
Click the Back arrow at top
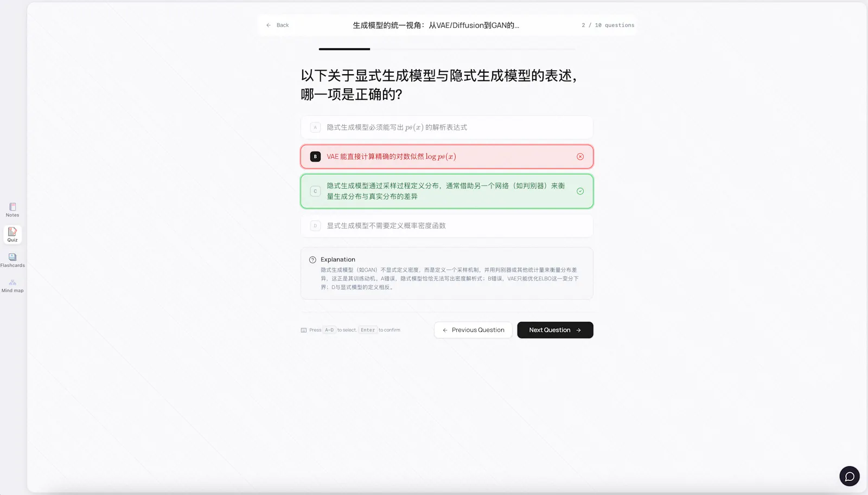click(269, 25)
